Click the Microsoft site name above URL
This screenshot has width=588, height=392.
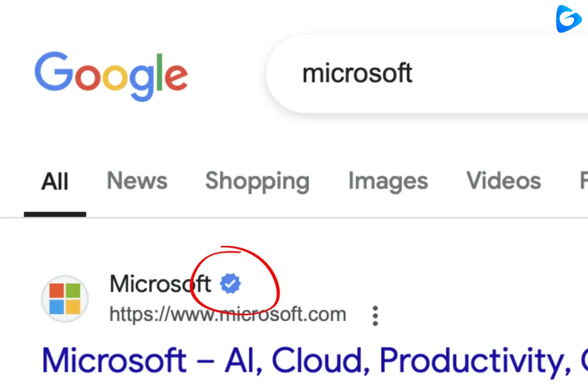click(160, 284)
